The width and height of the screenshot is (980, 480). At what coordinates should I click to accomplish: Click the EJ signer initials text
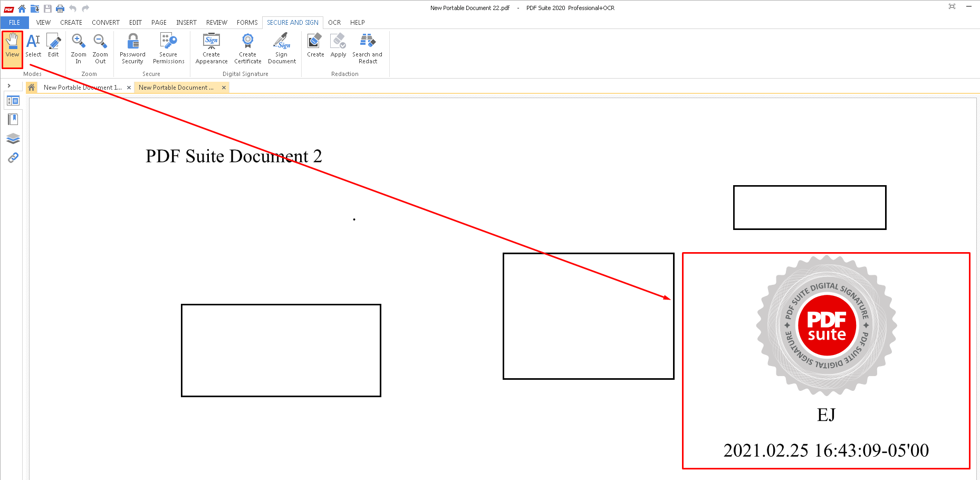(827, 415)
